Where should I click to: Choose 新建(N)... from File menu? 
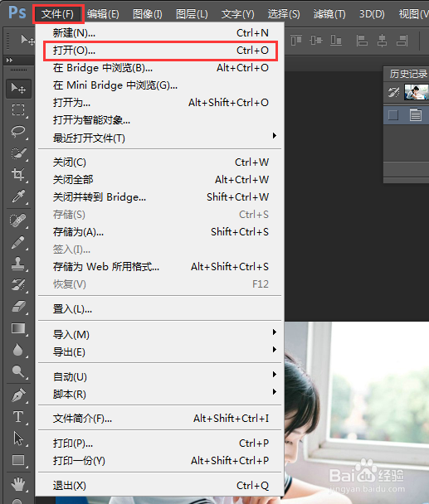coord(161,33)
